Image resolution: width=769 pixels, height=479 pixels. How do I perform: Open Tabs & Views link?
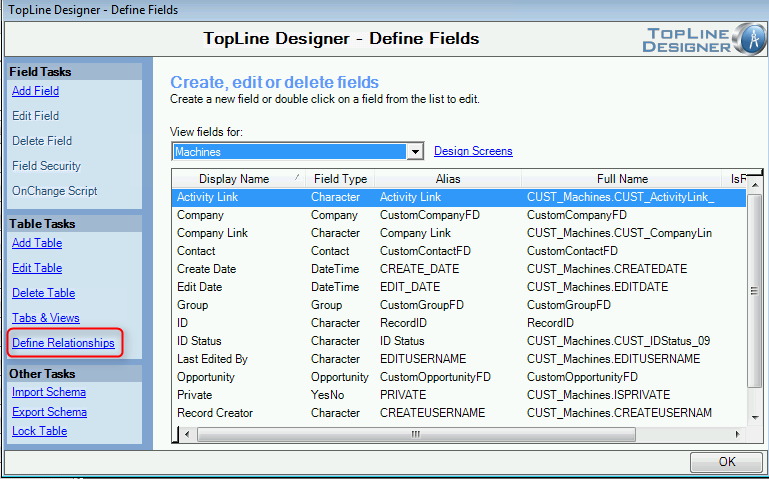pyautogui.click(x=46, y=318)
